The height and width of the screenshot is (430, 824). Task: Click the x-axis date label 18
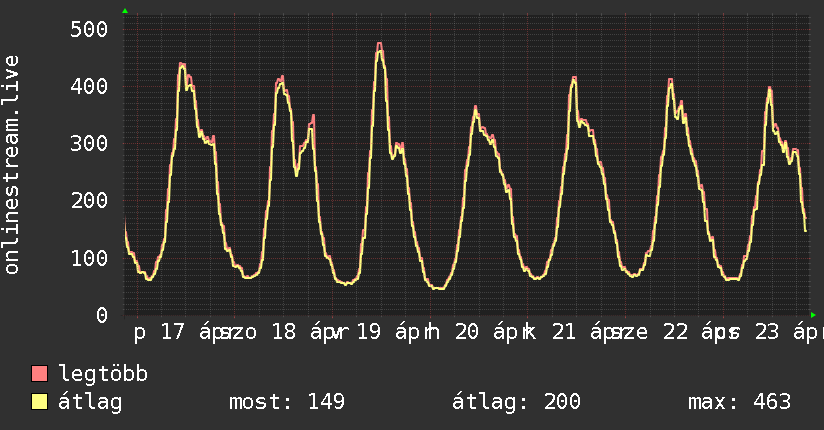click(284, 332)
